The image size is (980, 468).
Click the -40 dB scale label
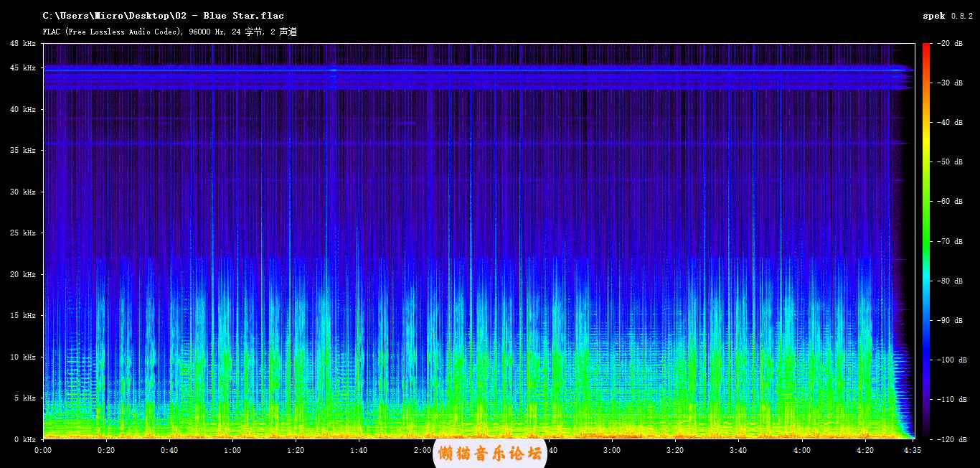coord(951,123)
